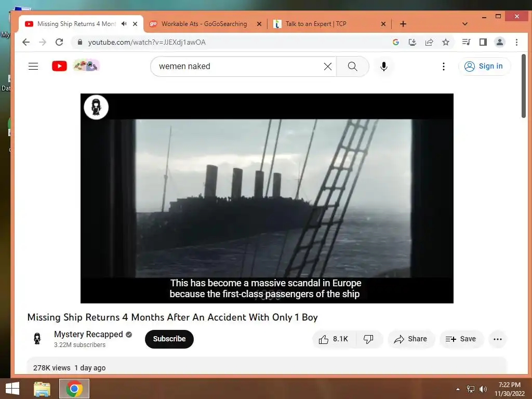The height and width of the screenshot is (399, 532).
Task: Select the video title text
Action: [x=172, y=317]
